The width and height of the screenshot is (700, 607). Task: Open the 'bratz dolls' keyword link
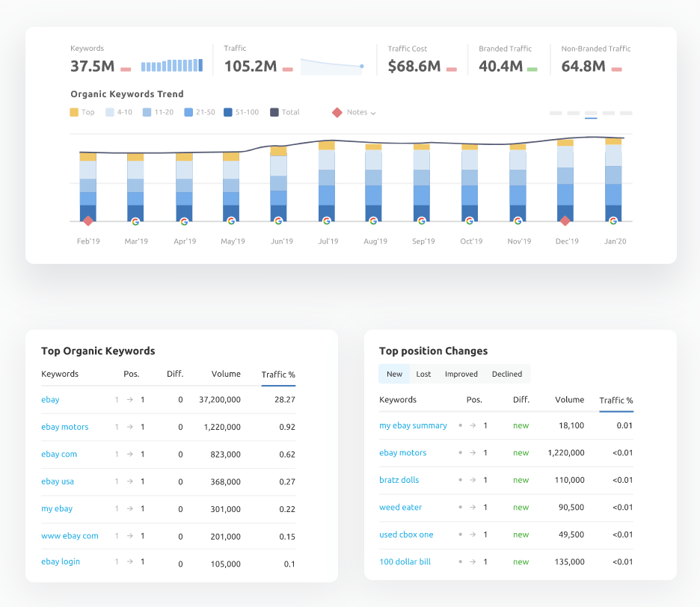(x=399, y=480)
